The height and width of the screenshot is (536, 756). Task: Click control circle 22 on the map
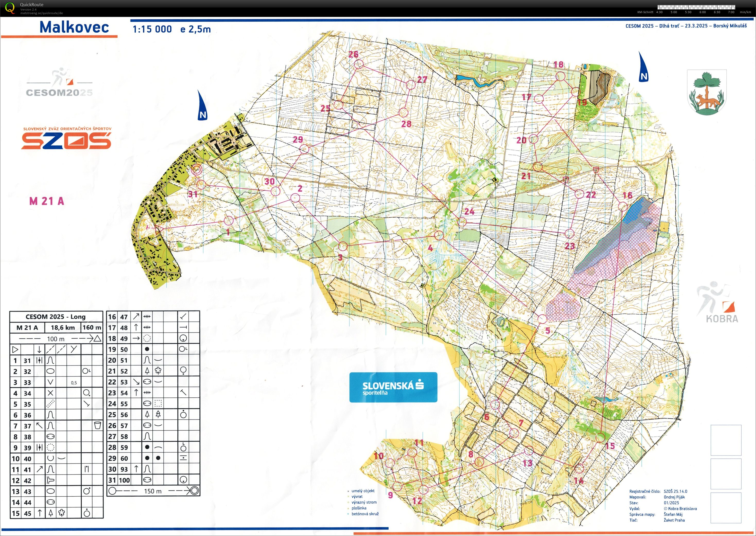[x=579, y=194]
